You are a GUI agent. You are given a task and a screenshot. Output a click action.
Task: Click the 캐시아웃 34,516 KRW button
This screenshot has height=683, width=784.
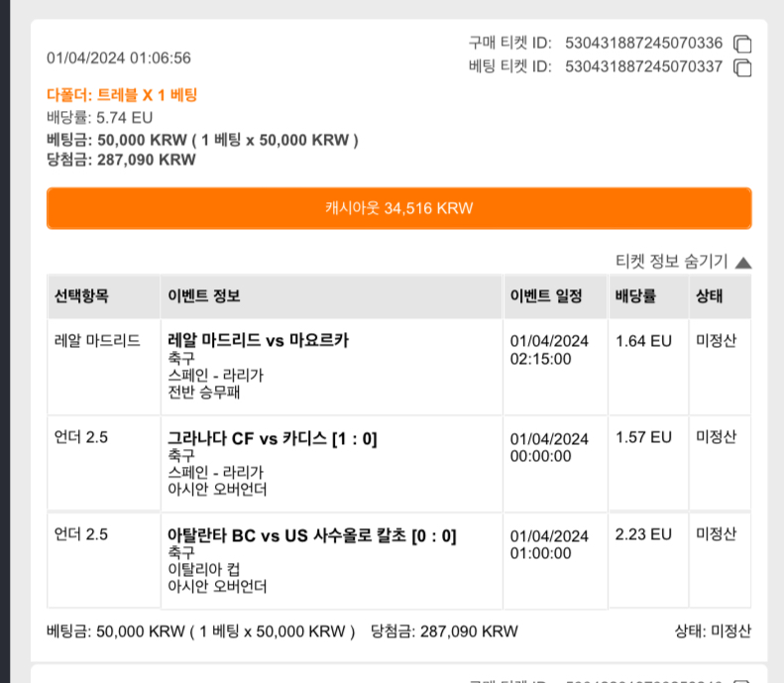[x=399, y=208]
